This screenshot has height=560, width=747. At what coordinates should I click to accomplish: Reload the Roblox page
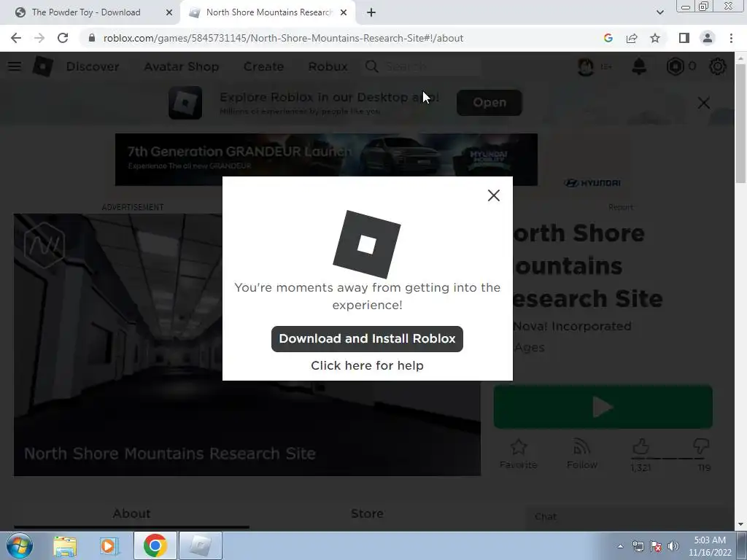click(x=63, y=38)
